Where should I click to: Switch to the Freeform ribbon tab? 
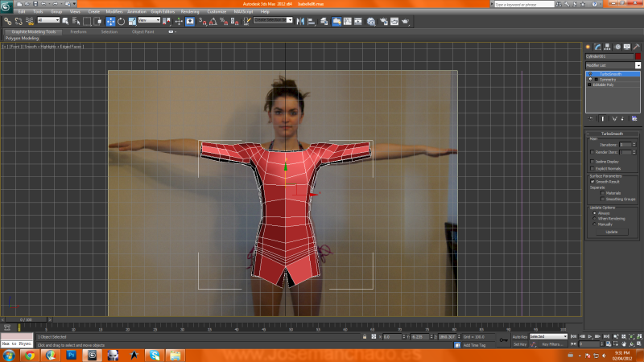point(78,31)
